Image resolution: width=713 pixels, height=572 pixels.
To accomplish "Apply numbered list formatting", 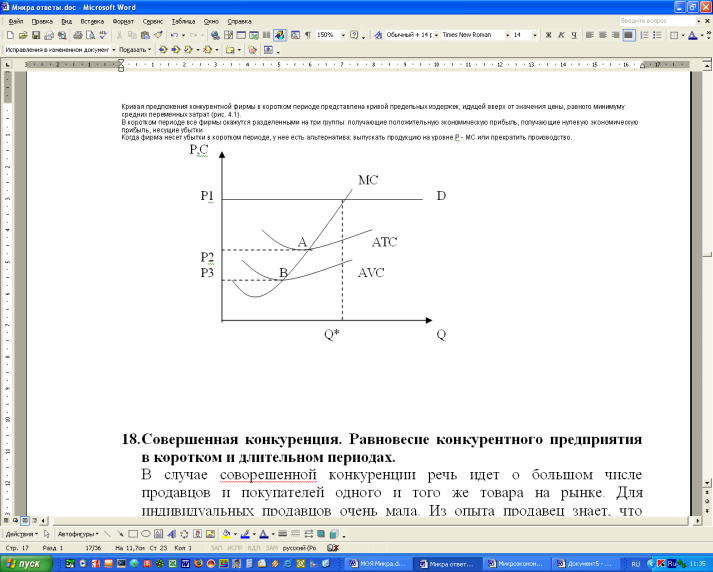I will pyautogui.click(x=644, y=35).
